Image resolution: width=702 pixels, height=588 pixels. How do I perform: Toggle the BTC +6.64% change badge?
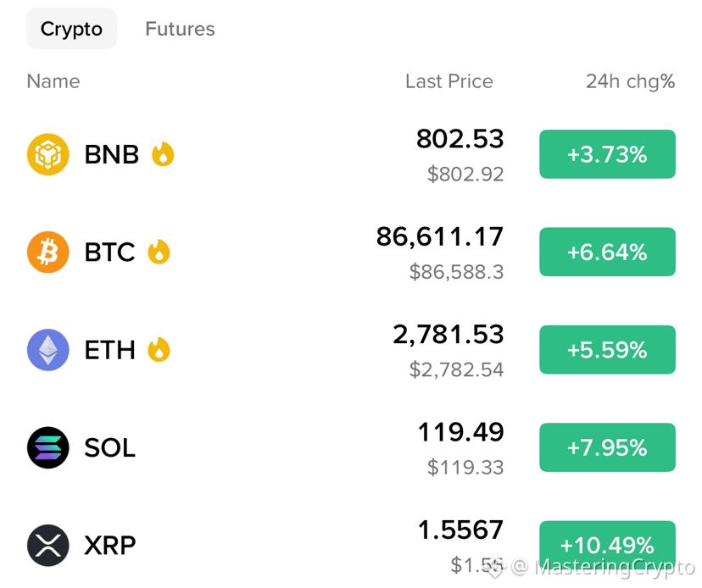pos(608,252)
